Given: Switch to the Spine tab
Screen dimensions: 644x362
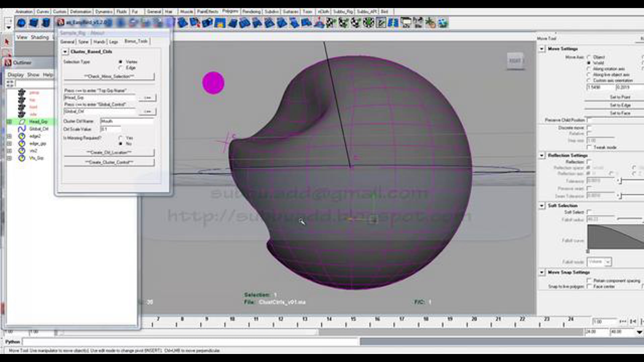Looking at the screenshot, I should (x=84, y=42).
